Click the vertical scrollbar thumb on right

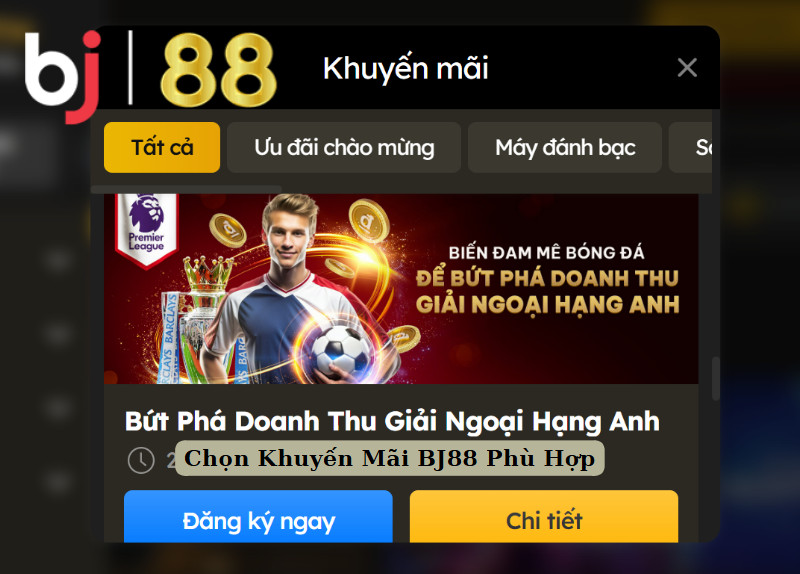tap(716, 378)
